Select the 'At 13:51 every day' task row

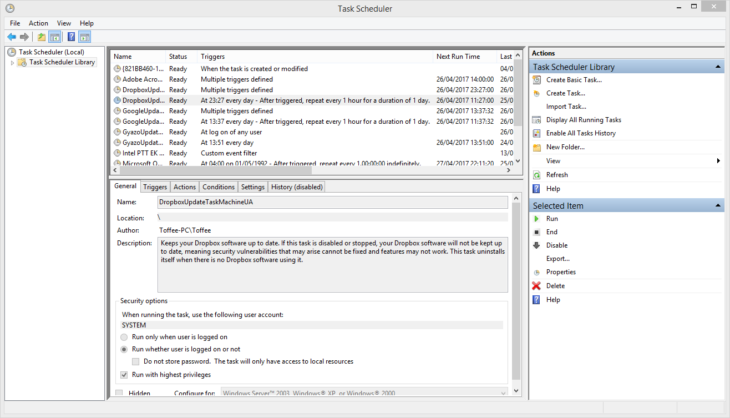coord(313,142)
